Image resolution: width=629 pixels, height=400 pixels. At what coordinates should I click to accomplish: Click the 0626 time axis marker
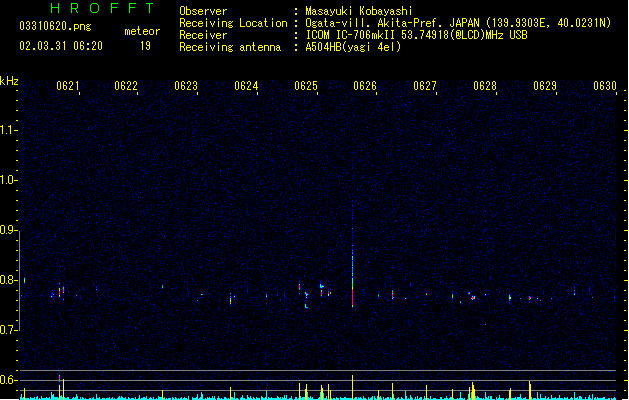pos(365,86)
